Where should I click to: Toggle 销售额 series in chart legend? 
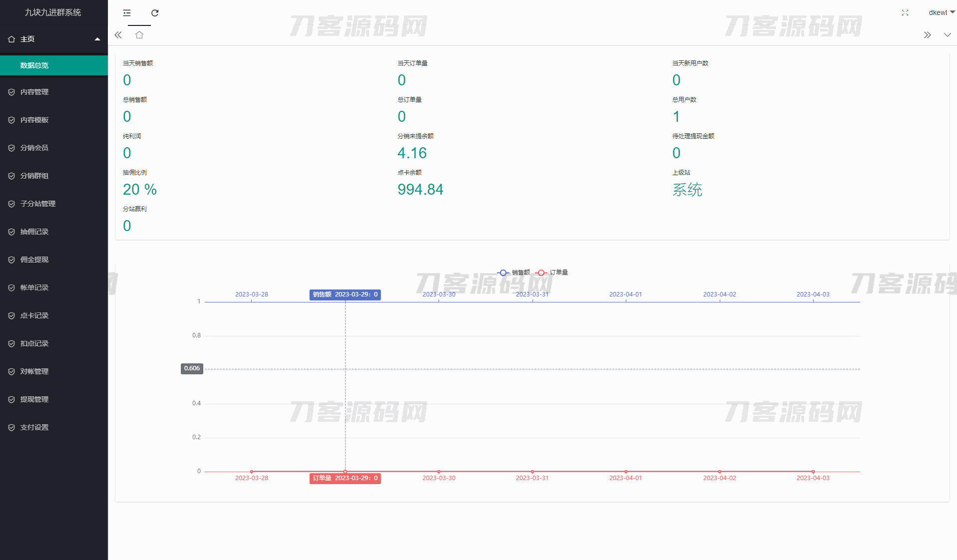(x=514, y=273)
